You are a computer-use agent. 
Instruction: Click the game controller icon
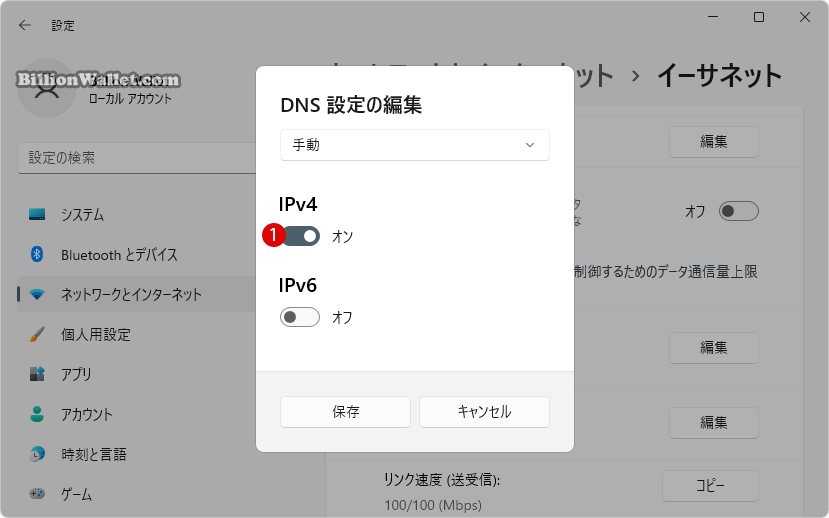[x=37, y=494]
